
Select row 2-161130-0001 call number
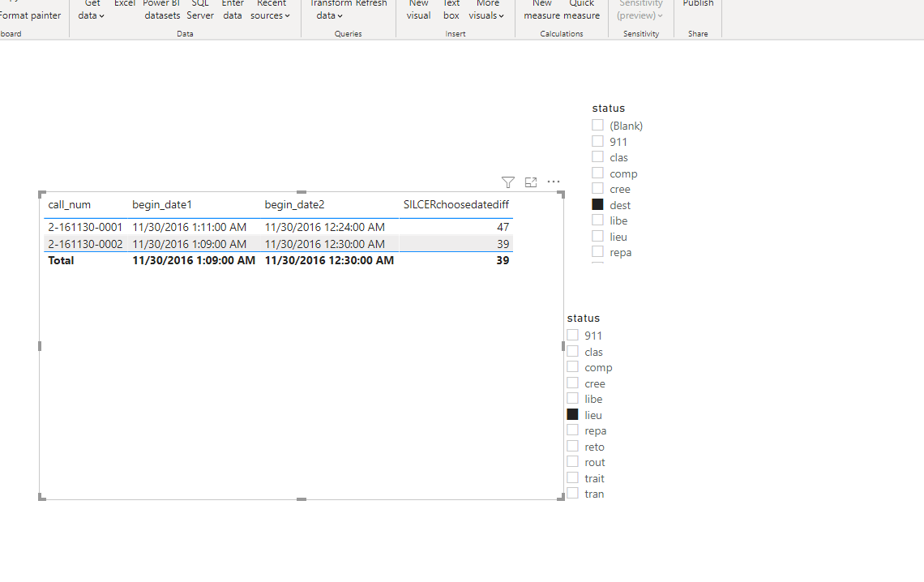tap(85, 227)
